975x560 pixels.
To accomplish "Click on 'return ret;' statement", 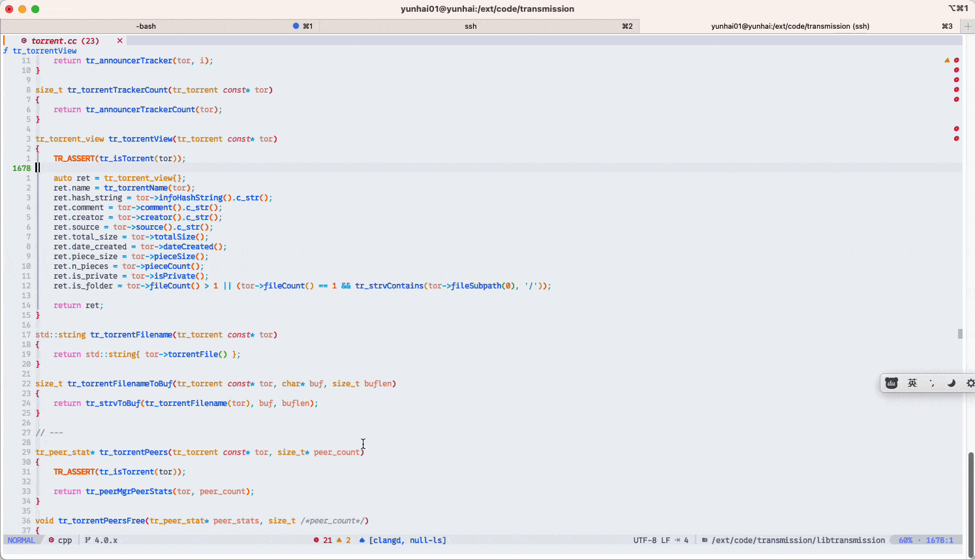I will click(78, 305).
